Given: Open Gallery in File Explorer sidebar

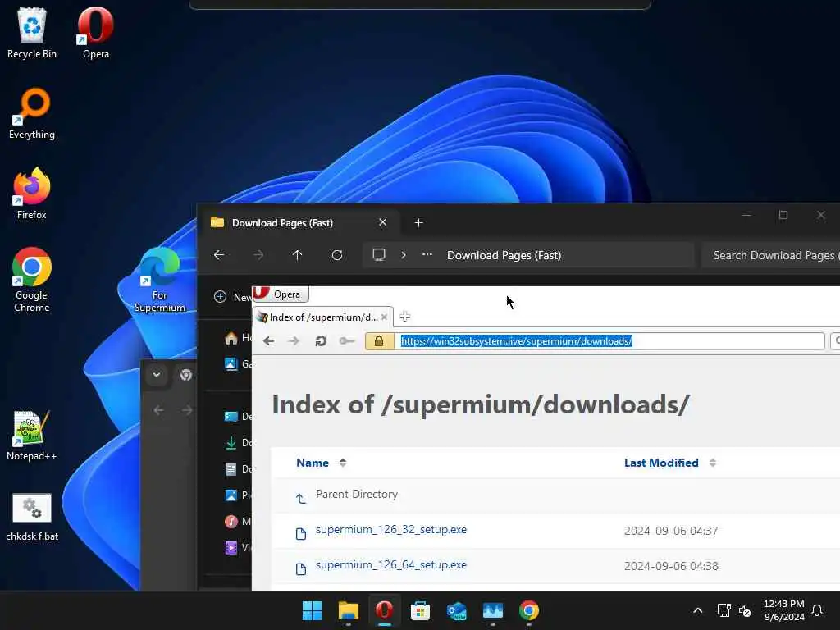Looking at the screenshot, I should pos(238,364).
